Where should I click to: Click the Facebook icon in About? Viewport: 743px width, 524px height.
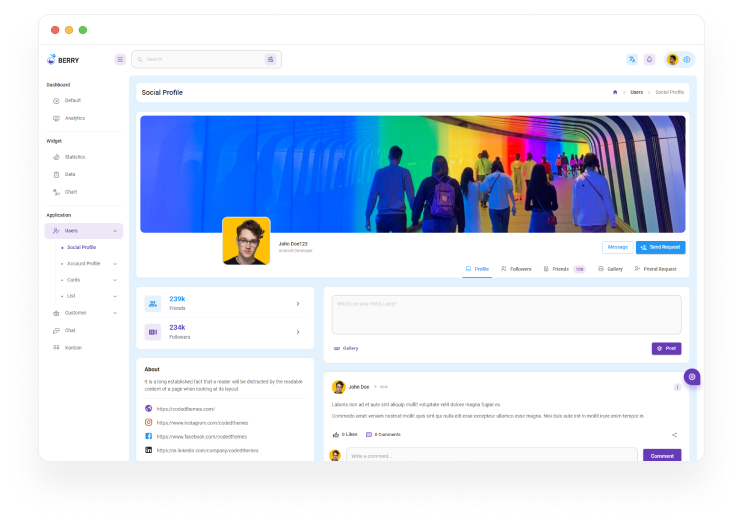point(148,436)
